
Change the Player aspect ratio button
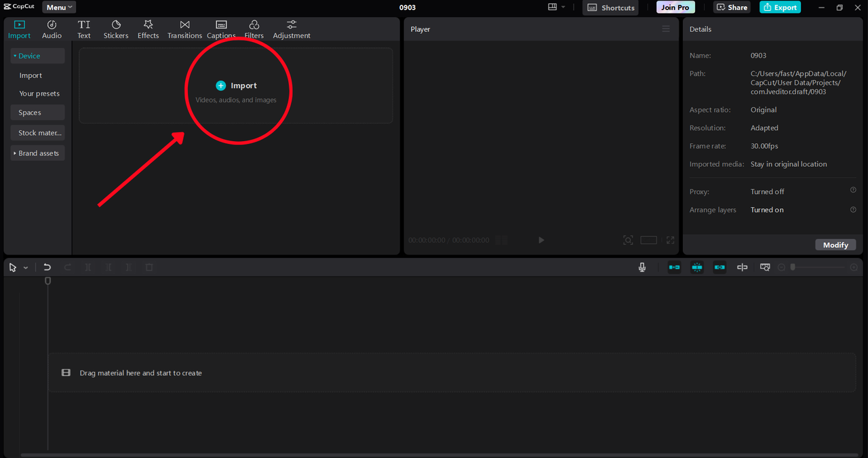tap(649, 240)
